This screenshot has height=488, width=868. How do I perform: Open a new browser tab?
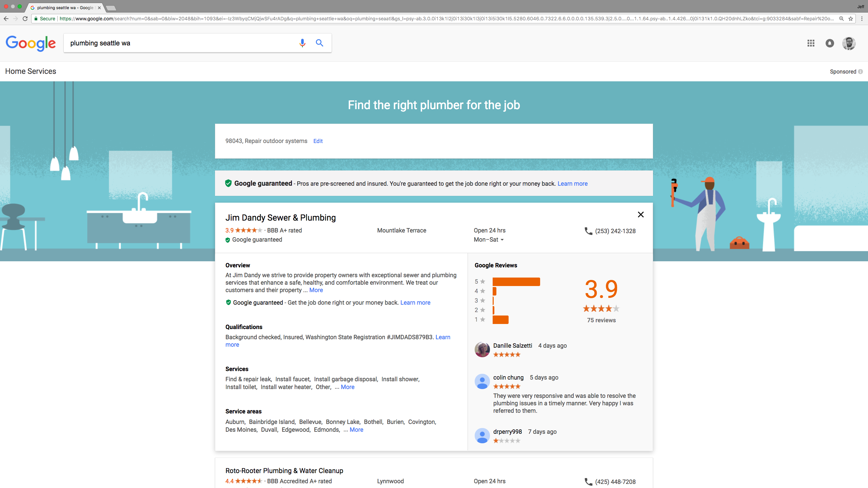(111, 8)
